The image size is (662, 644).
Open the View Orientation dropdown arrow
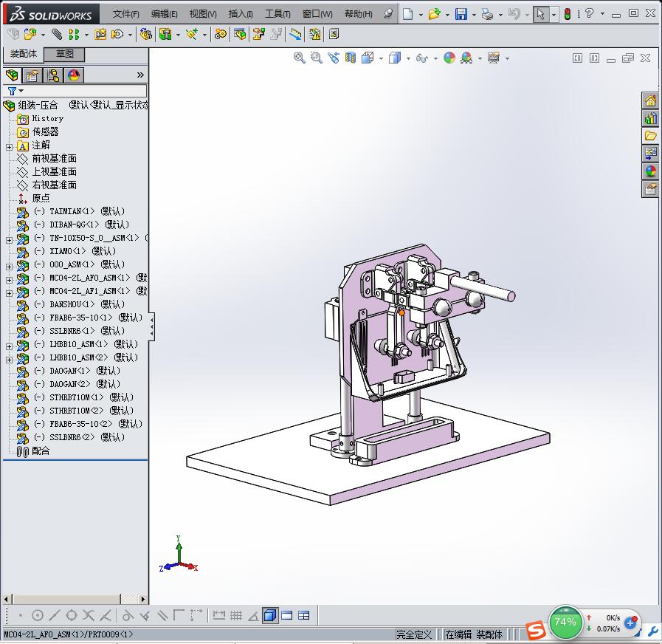pos(381,58)
